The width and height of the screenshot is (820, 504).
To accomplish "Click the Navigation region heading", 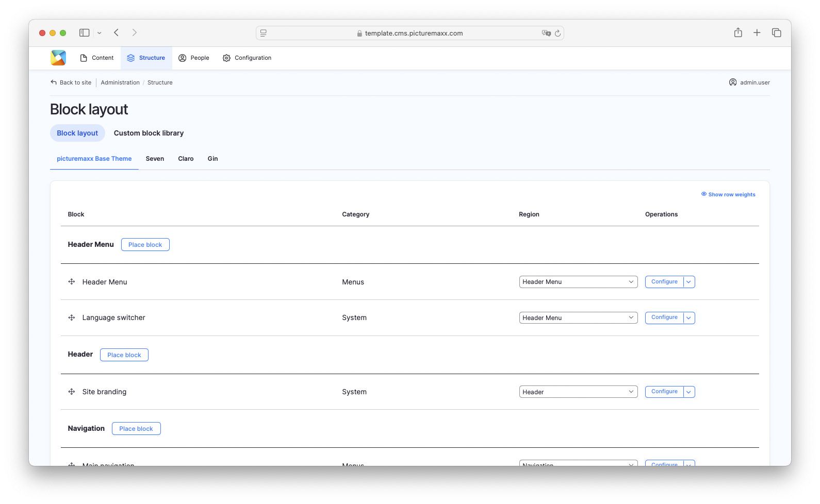I will click(86, 428).
